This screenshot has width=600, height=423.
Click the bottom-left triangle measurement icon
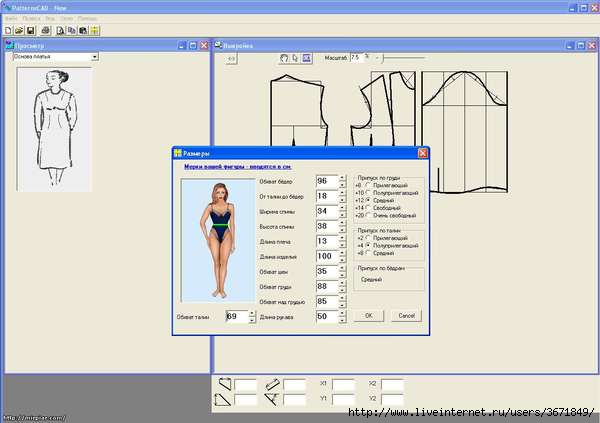[x=223, y=400]
